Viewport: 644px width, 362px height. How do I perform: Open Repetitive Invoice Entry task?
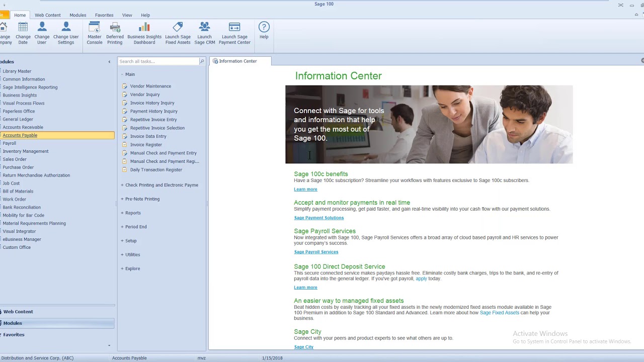[153, 120]
